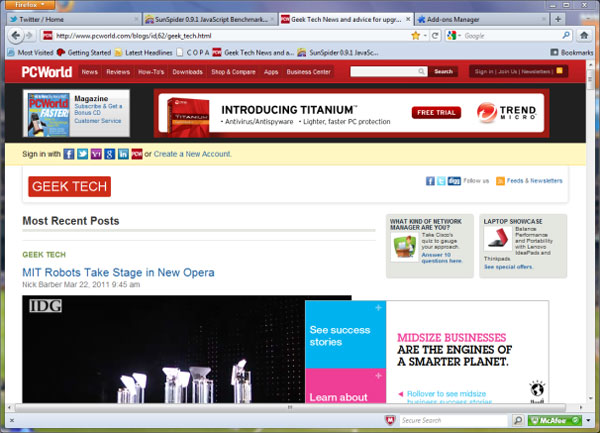600x433 pixels.
Task: Click See special offers link
Action: click(x=508, y=267)
